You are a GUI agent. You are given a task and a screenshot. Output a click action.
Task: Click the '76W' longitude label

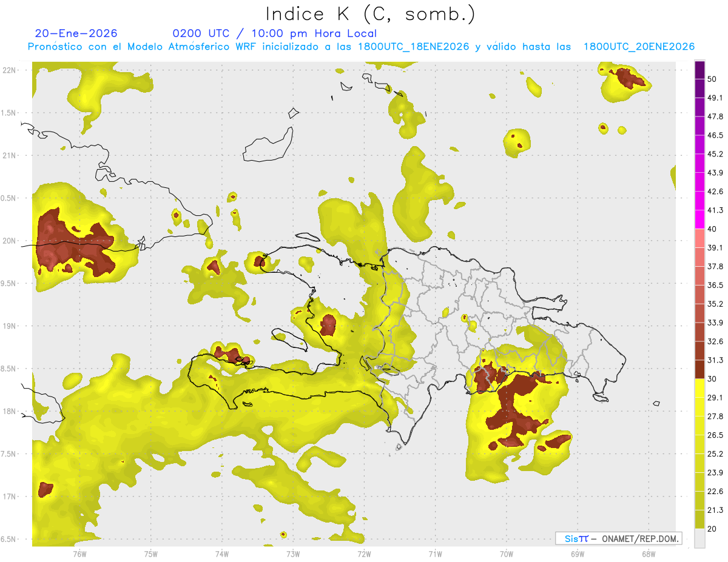point(79,554)
